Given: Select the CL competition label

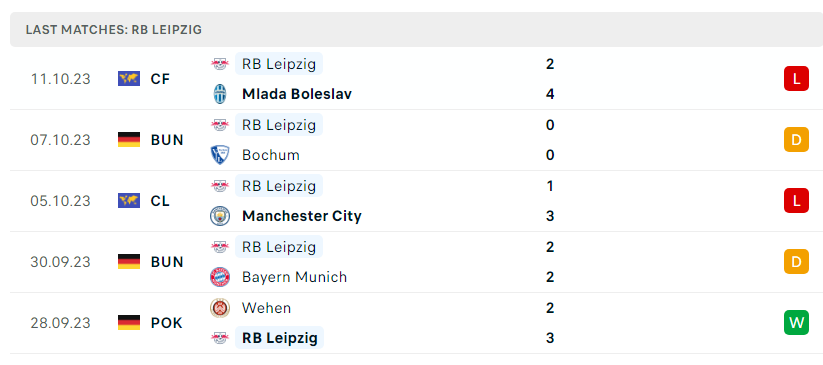Looking at the screenshot, I should (x=160, y=201).
